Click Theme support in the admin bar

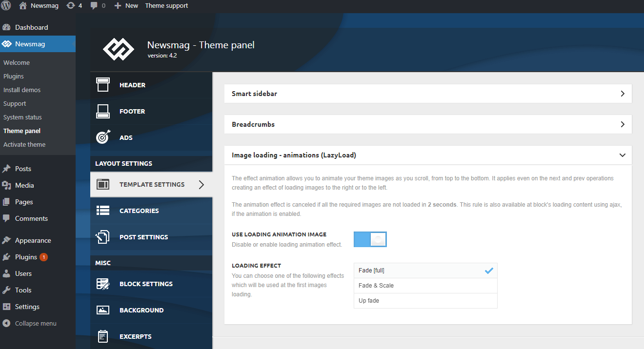click(x=166, y=6)
